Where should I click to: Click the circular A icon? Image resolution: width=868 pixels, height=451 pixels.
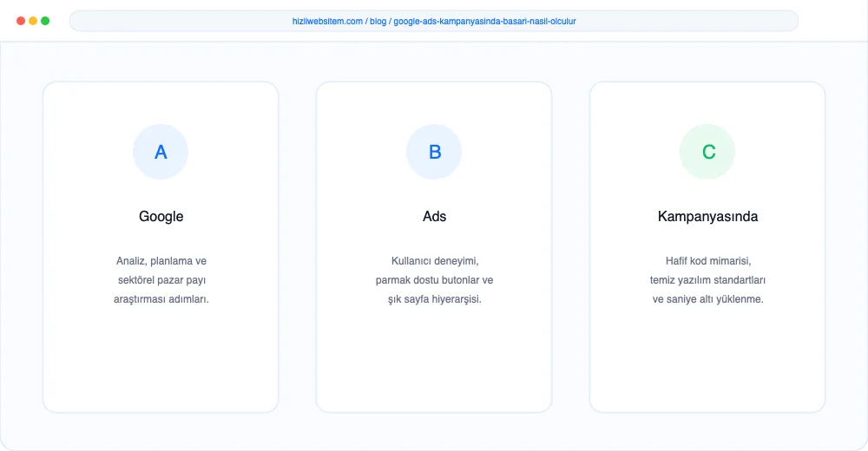(161, 152)
